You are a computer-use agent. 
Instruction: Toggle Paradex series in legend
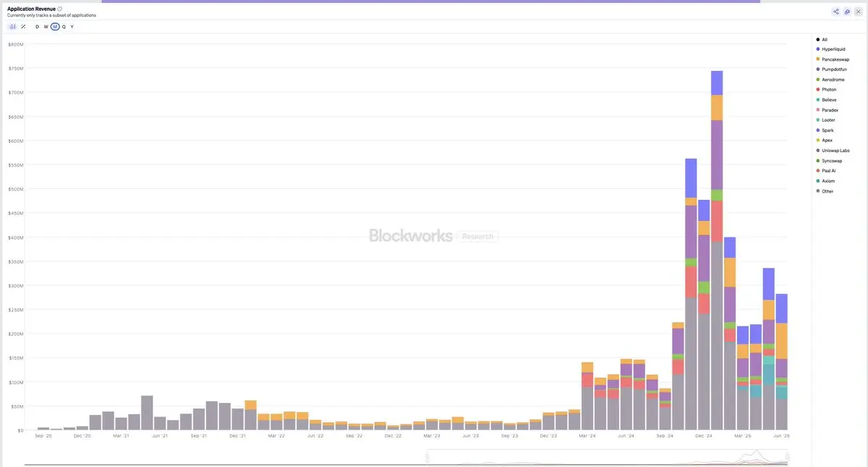827,110
